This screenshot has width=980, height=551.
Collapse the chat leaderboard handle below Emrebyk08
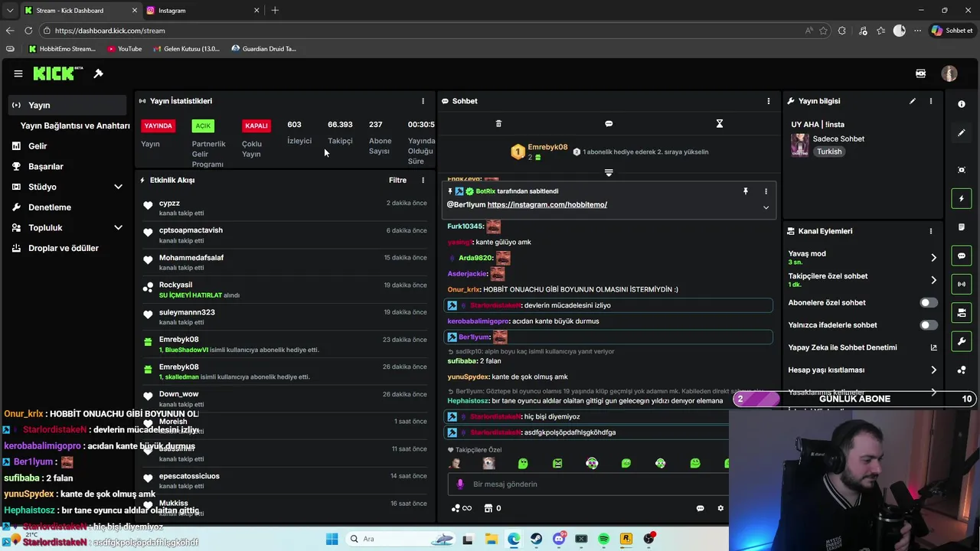coord(609,173)
